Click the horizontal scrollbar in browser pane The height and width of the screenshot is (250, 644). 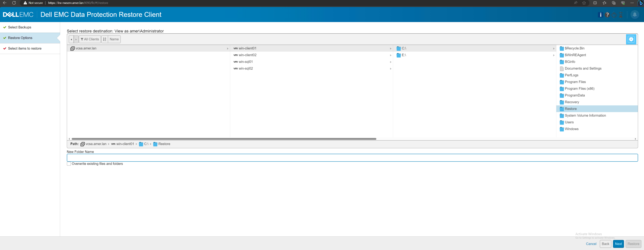point(224,139)
